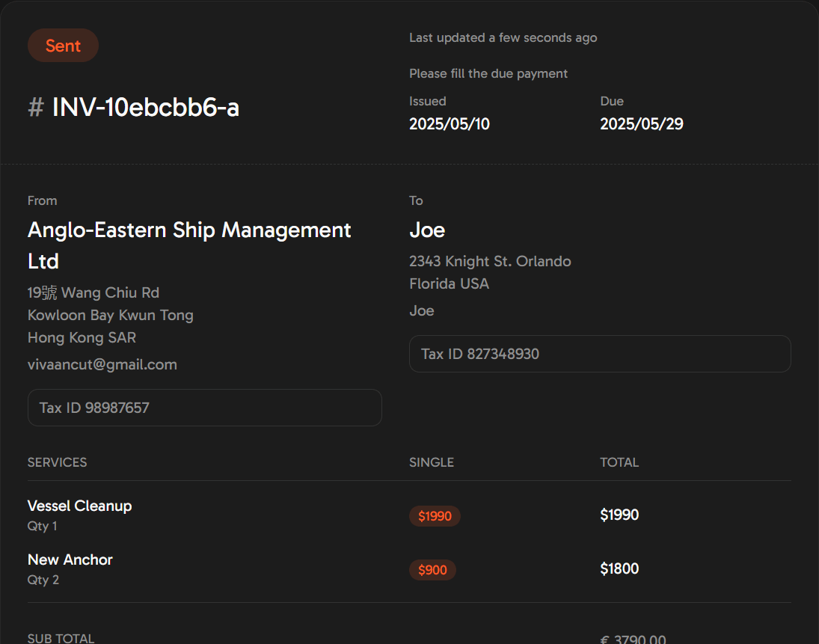Click the issued date 2025/05/10
819x644 pixels.
pos(450,124)
